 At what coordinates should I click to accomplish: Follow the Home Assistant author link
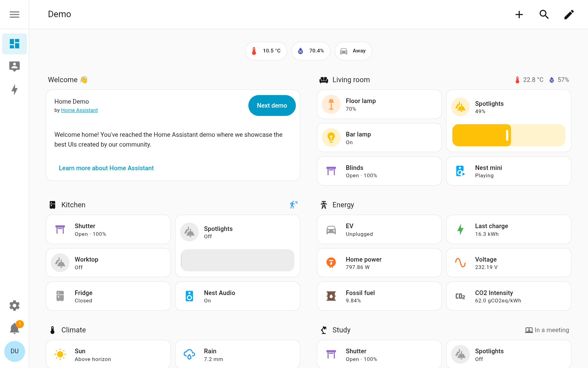tap(79, 110)
